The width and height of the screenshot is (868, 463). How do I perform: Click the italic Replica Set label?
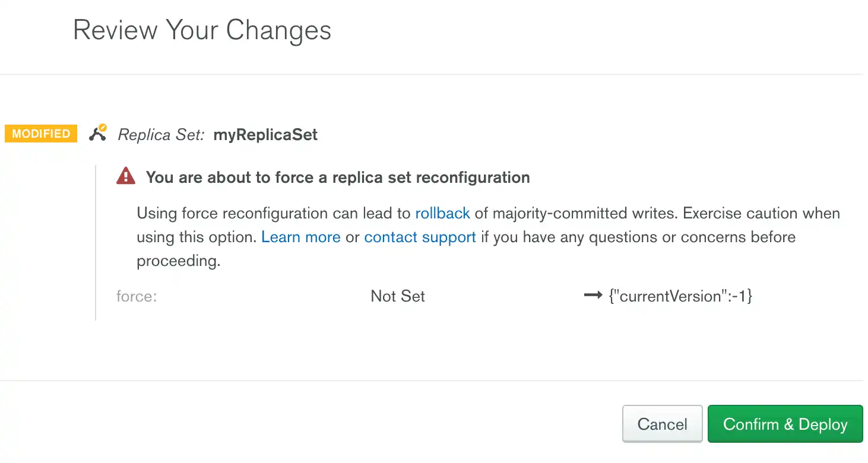pyautogui.click(x=161, y=135)
